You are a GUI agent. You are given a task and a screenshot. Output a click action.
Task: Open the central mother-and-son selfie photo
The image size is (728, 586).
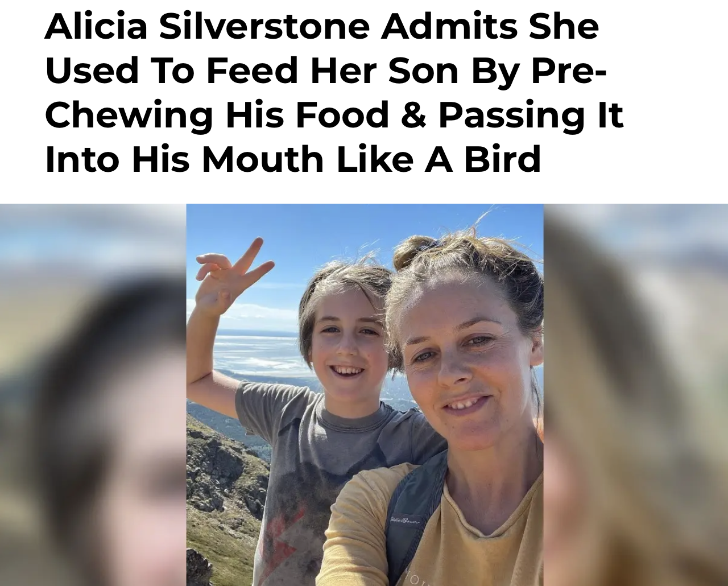(x=365, y=395)
